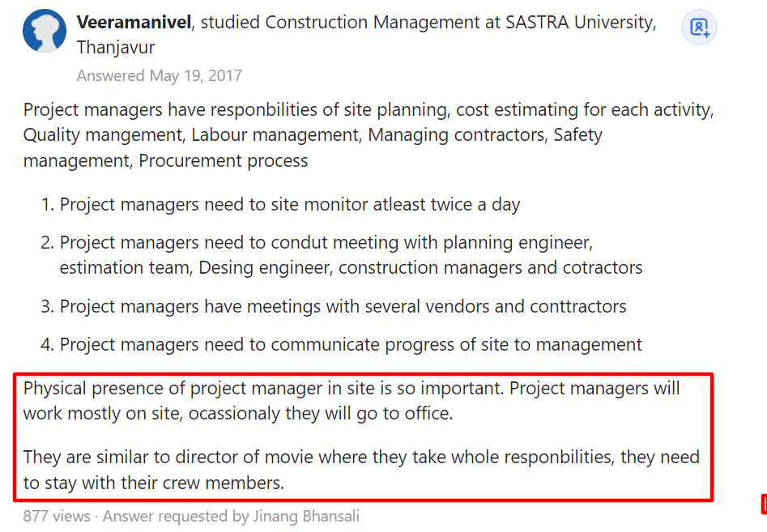767x532 pixels.
Task: Click the sentence "Physical presence of project manager"
Action: point(264,389)
